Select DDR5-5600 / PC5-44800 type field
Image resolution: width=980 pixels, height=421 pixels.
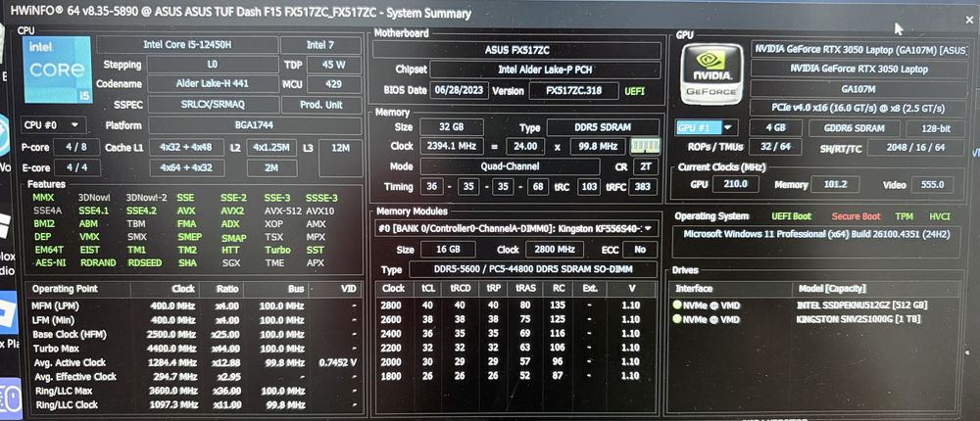click(532, 270)
